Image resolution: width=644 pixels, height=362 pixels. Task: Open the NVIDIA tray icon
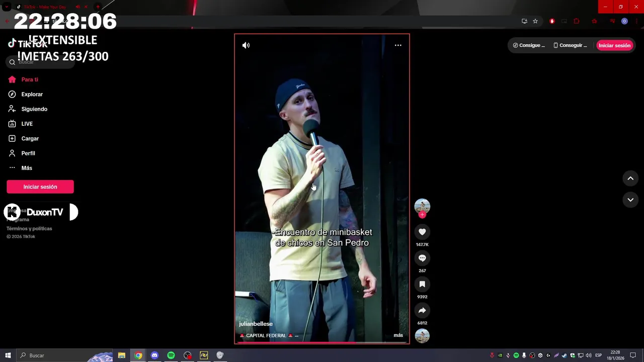[x=500, y=355]
